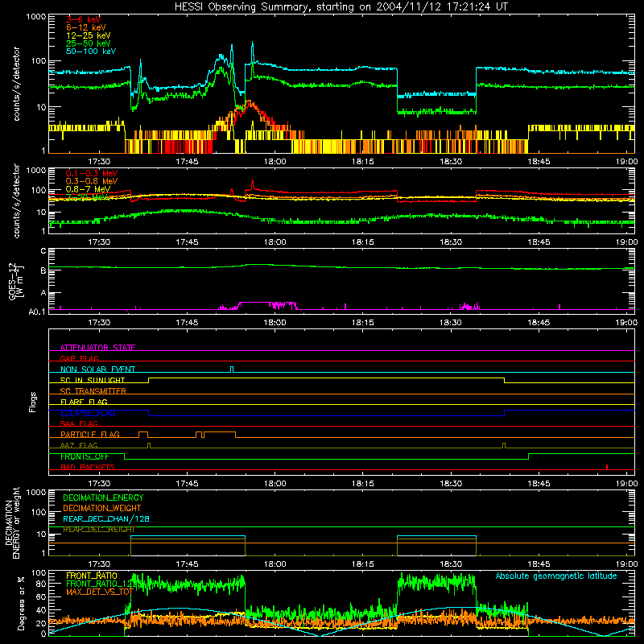
Task: Select the orange '0.3-0.8 MeV' legend entry
Action: point(92,181)
